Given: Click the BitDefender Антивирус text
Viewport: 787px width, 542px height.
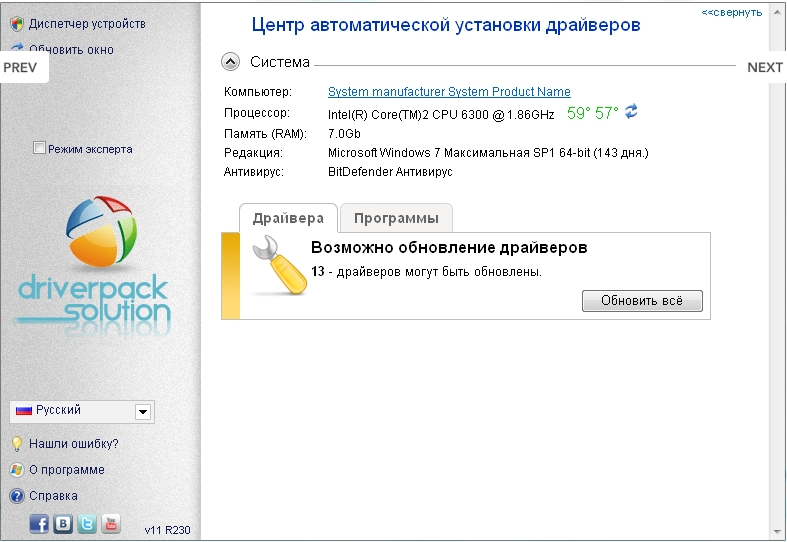Looking at the screenshot, I should click(x=390, y=172).
